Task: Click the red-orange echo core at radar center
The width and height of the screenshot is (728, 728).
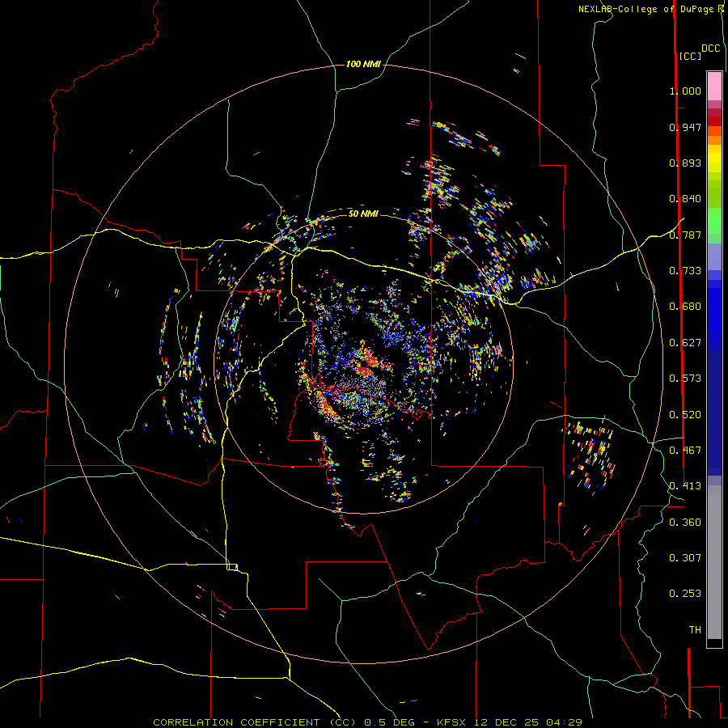Action: (366, 363)
